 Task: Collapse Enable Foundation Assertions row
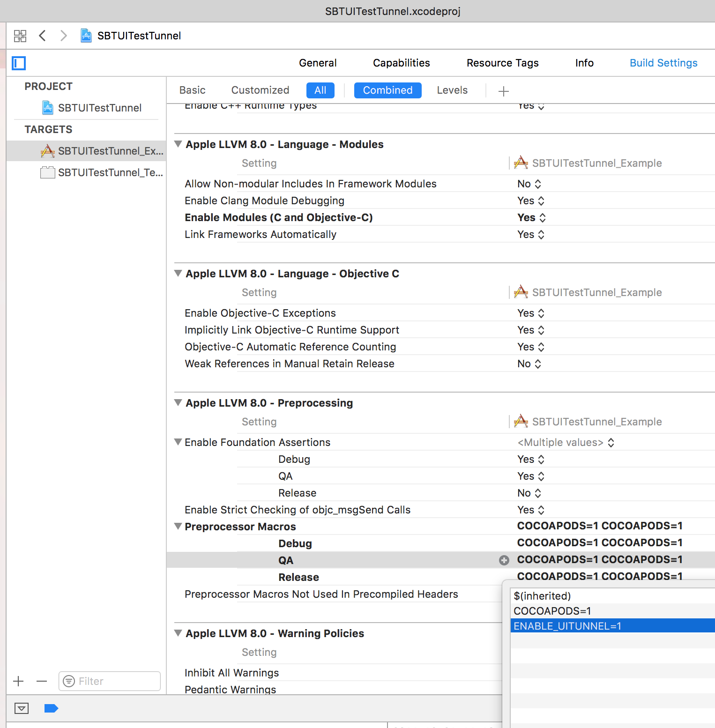[x=178, y=442]
